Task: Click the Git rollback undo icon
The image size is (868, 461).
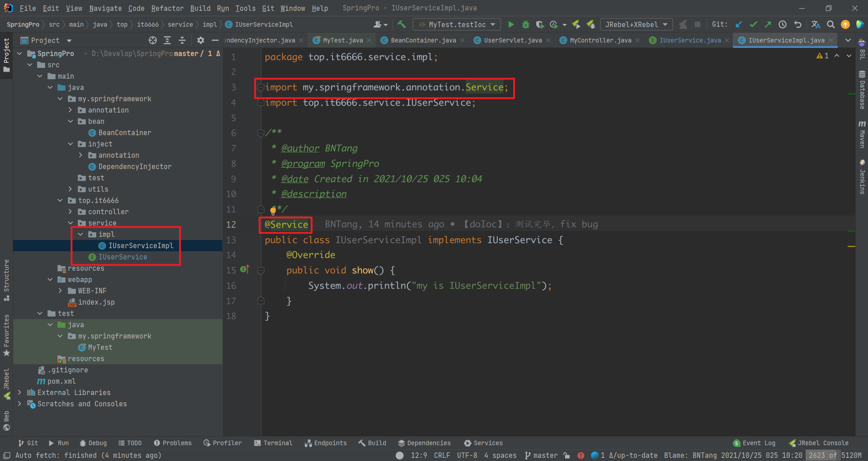Action: pos(798,24)
